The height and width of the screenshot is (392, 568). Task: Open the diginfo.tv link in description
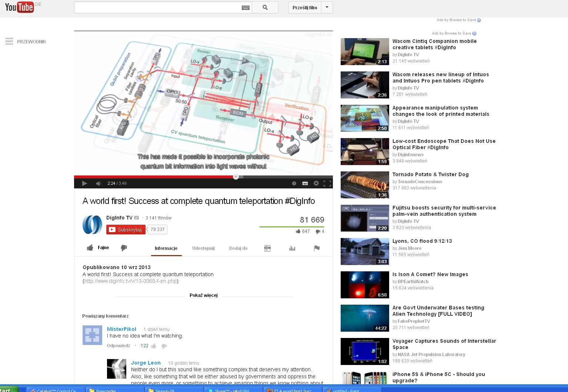click(x=131, y=281)
